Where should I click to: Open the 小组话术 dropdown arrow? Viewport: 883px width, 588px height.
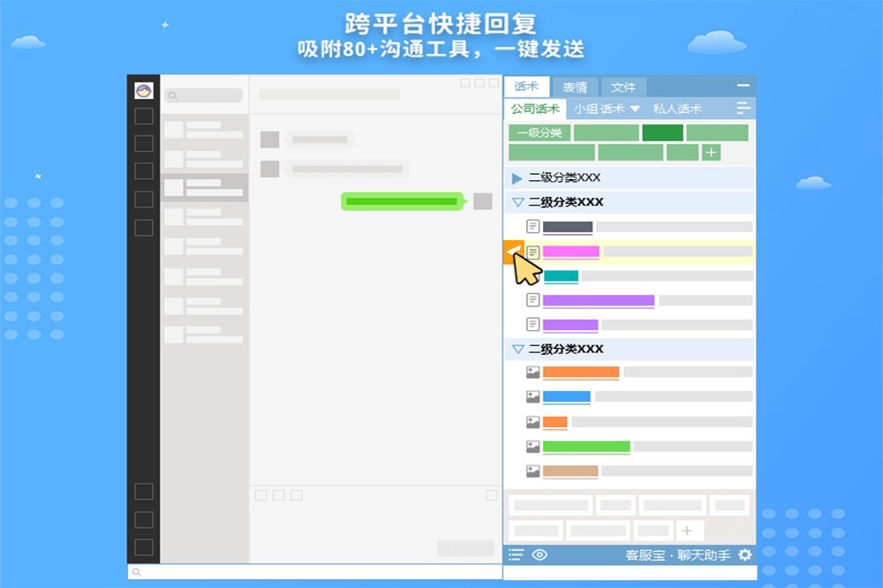[x=635, y=109]
